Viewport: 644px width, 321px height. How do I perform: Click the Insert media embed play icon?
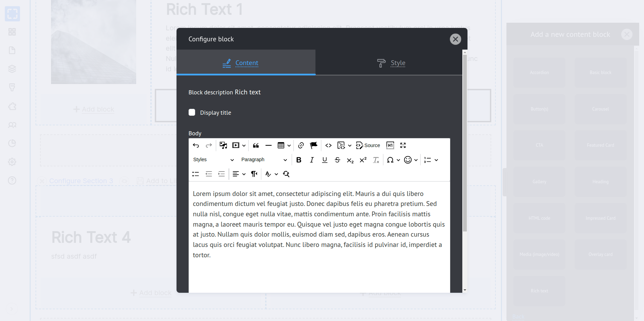(x=236, y=145)
